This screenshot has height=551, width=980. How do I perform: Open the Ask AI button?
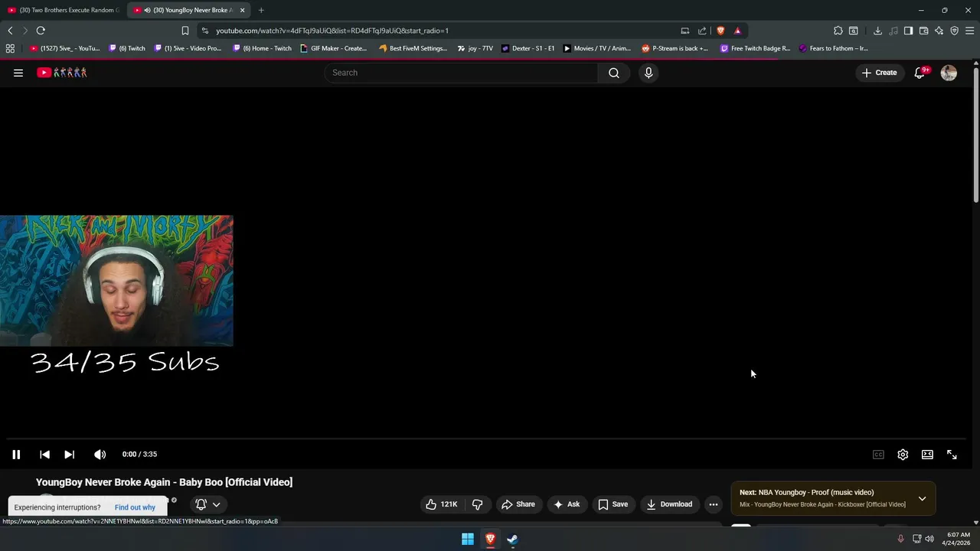pos(567,504)
